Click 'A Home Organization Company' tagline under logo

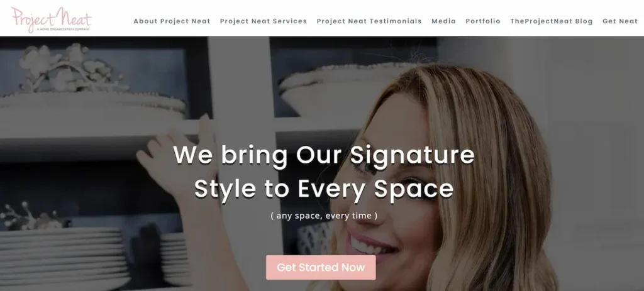point(64,30)
